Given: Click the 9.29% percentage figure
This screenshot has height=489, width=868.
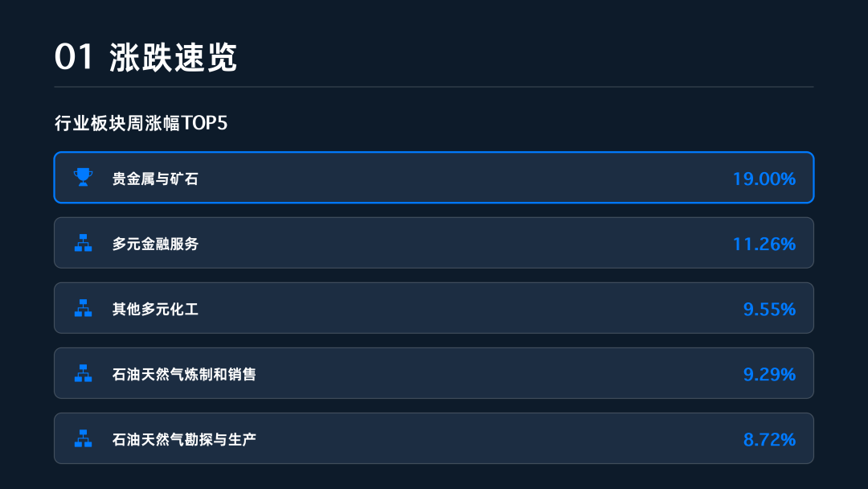Looking at the screenshot, I should pyautogui.click(x=769, y=374).
